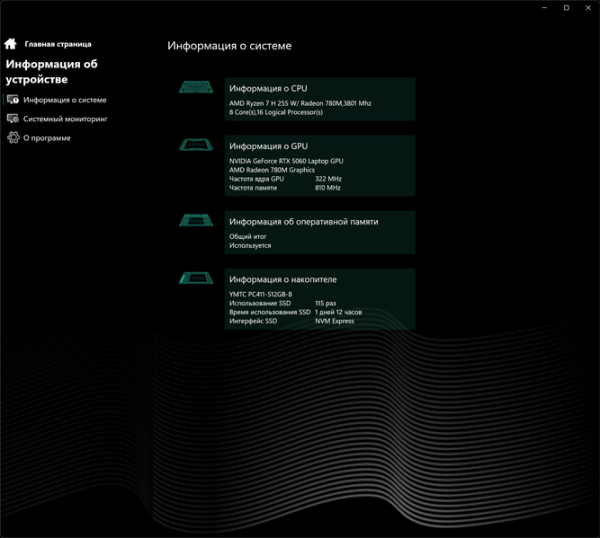
Task: Click the Время использования SSD label
Action: (x=270, y=312)
